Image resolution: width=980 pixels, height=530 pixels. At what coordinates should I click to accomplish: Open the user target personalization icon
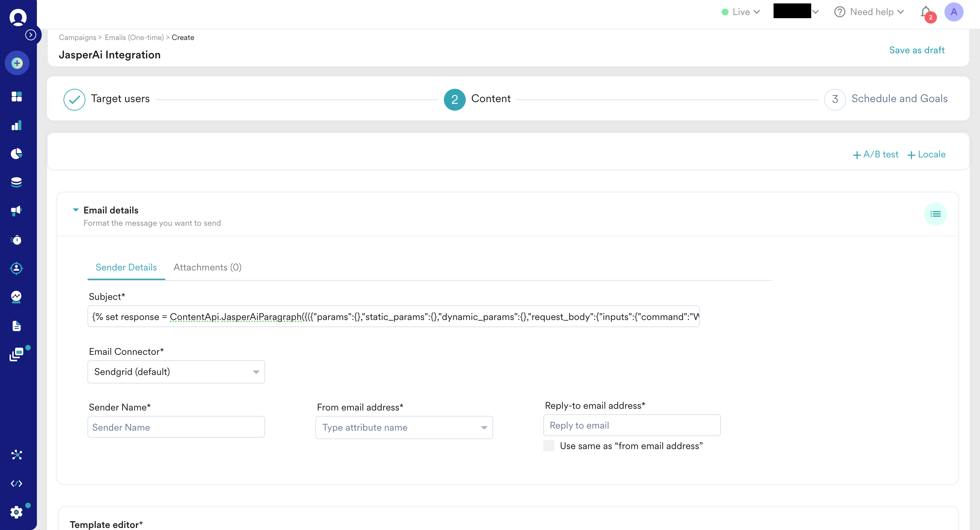click(x=16, y=268)
